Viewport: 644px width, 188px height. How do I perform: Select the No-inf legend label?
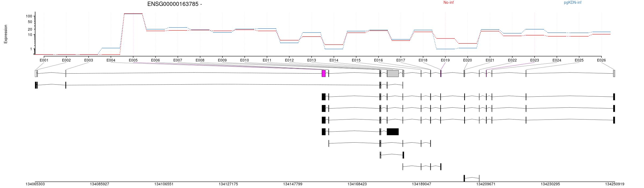[448, 3]
